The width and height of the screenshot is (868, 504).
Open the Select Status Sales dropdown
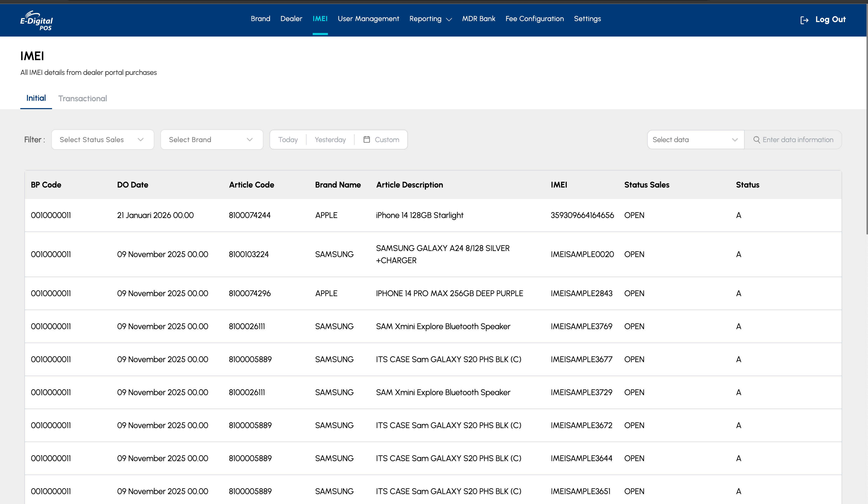103,140
